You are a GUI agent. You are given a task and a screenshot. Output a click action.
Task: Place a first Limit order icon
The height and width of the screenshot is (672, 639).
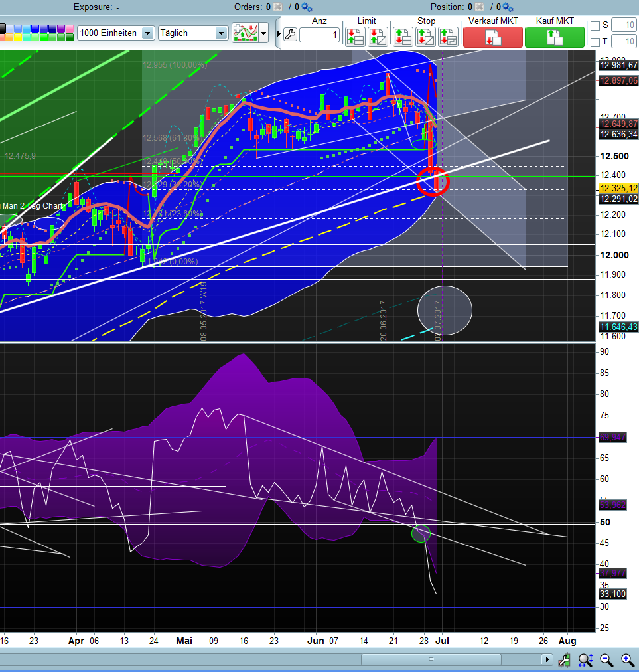coord(356,37)
